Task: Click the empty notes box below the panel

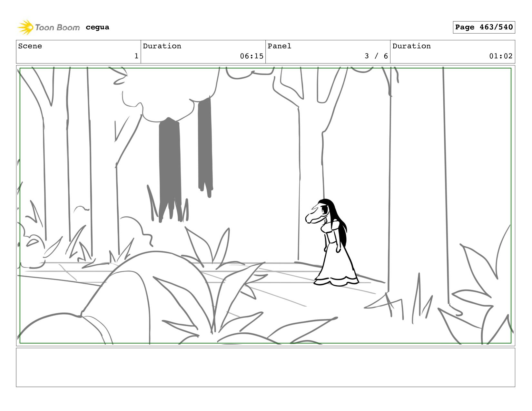Action: click(265, 367)
